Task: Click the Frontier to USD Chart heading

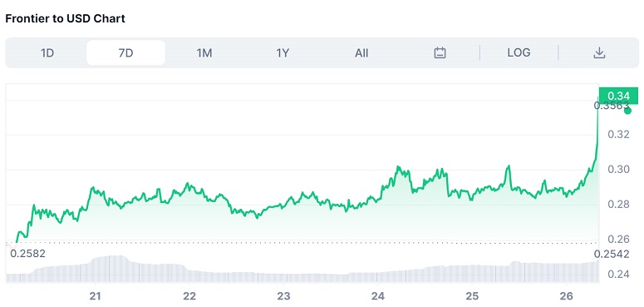Action: pyautogui.click(x=66, y=18)
